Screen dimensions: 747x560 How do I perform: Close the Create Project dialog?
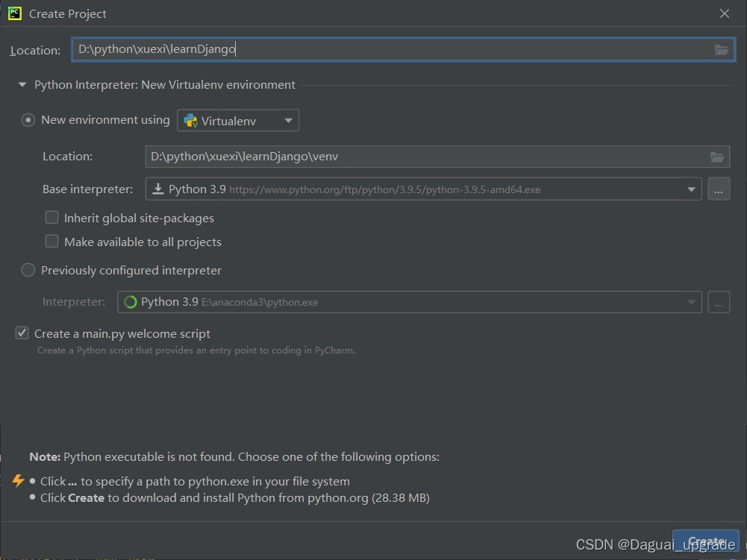tap(724, 13)
